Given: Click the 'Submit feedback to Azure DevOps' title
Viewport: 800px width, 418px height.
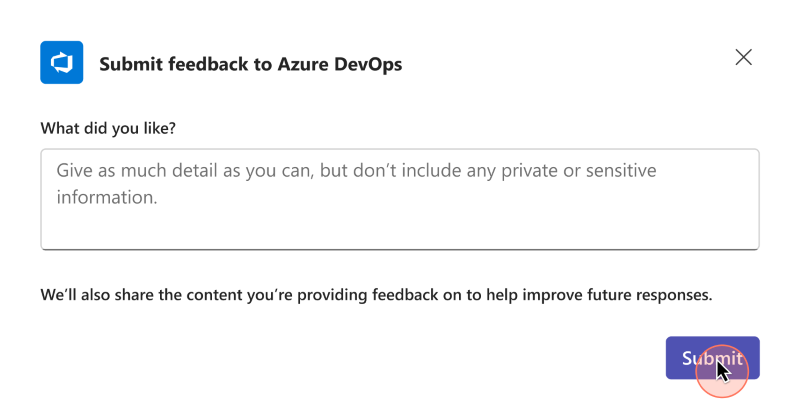Looking at the screenshot, I should (x=250, y=64).
